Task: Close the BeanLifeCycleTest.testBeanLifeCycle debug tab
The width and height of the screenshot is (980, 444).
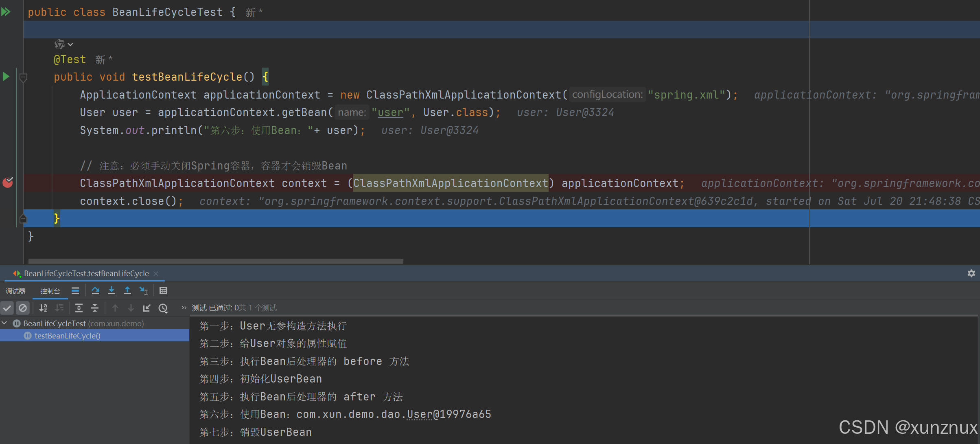Action: 156,274
